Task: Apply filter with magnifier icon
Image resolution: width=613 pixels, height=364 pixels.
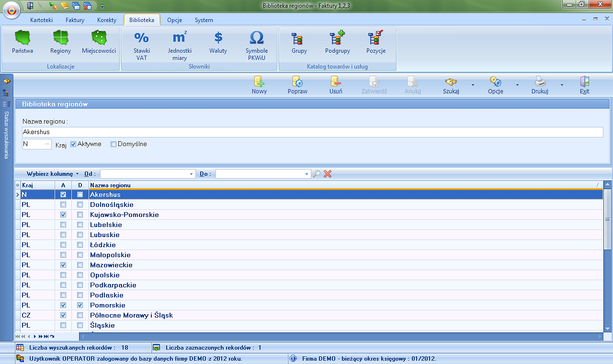Action: [317, 174]
